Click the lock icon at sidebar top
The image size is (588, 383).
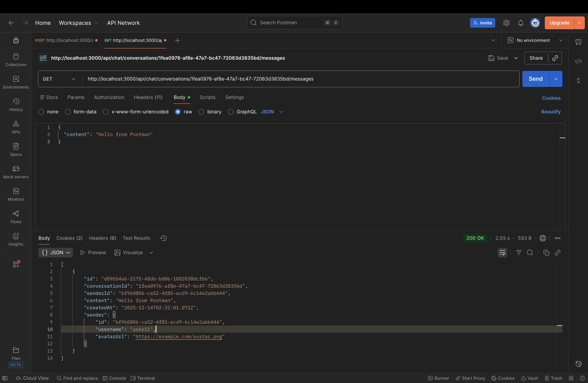coord(16,40)
